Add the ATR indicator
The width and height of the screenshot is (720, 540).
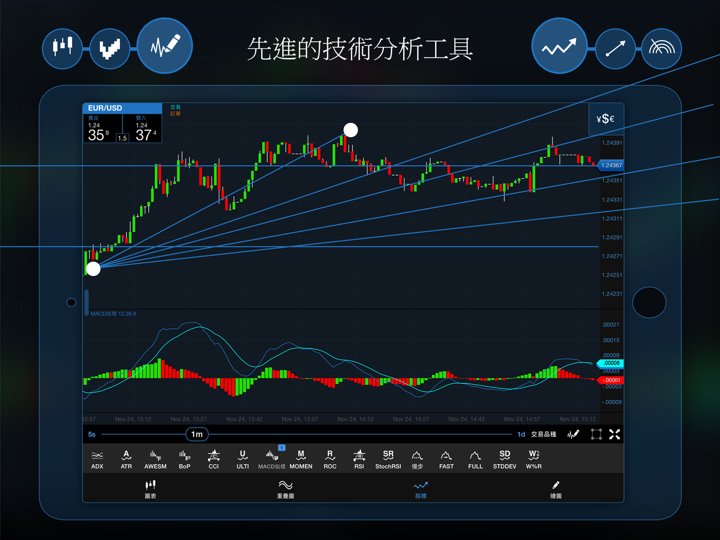[126, 459]
